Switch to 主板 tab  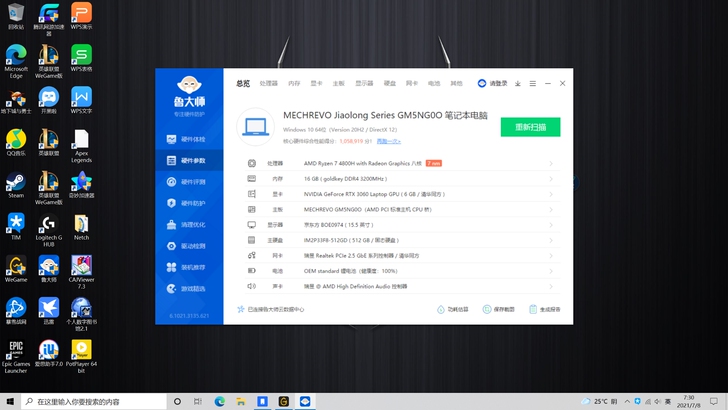tap(338, 84)
